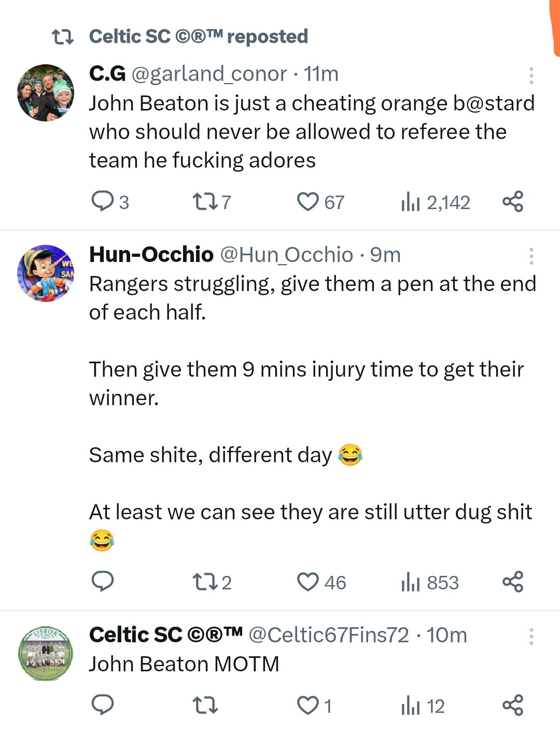The height and width of the screenshot is (731, 560).
Task: Open Hun-Occhio's Pinocchio avatar
Action: pos(46,273)
